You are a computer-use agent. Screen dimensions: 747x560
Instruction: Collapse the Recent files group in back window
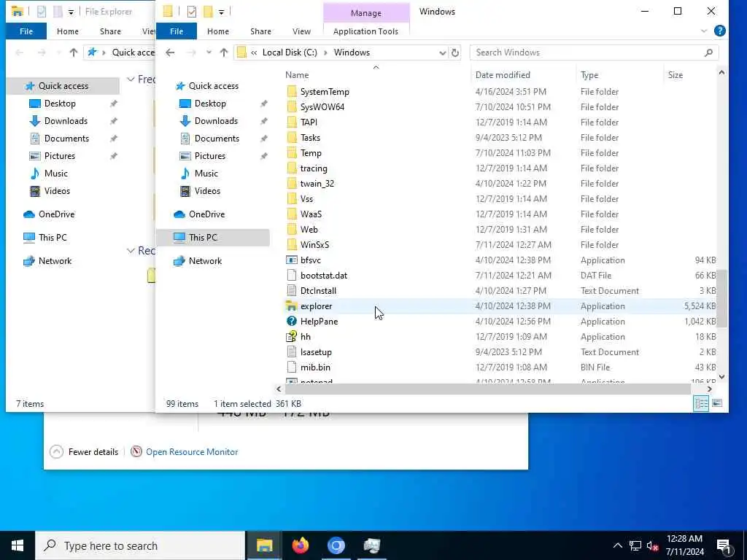pyautogui.click(x=131, y=251)
